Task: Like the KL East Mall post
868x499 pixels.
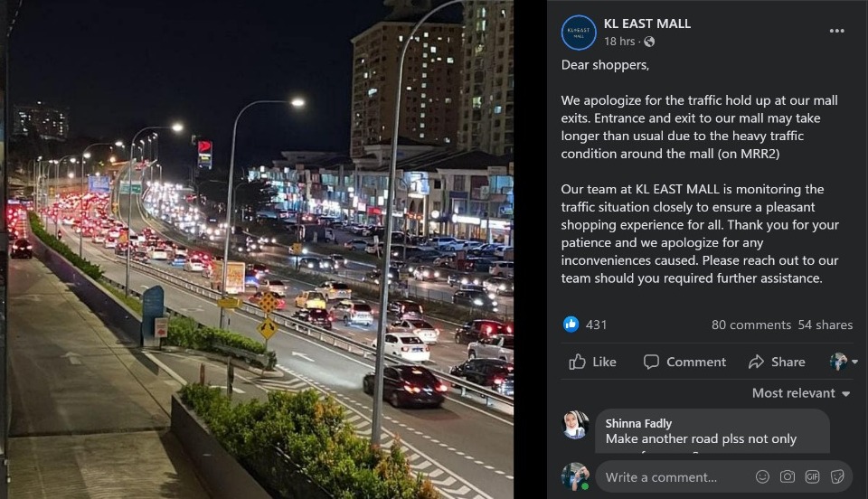Action: tap(593, 362)
